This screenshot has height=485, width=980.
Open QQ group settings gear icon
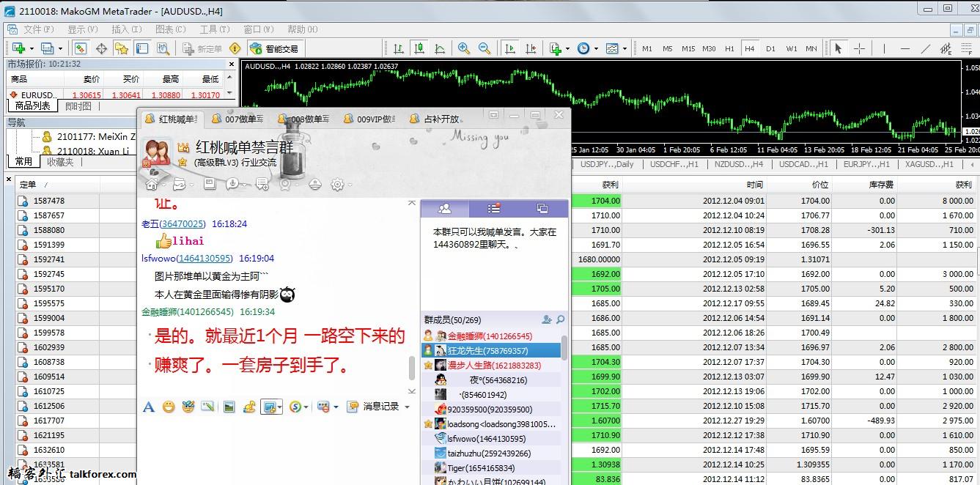(x=337, y=185)
